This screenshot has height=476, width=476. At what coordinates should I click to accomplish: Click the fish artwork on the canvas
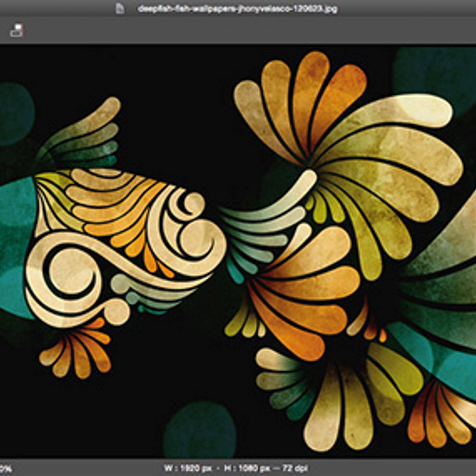point(238,251)
